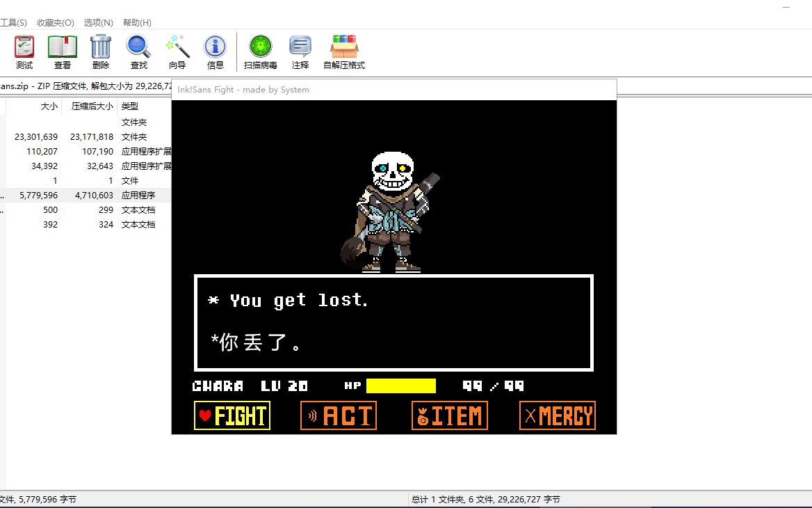Image resolution: width=812 pixels, height=508 pixels.
Task: Open the 工具(S) menu
Action: click(15, 22)
